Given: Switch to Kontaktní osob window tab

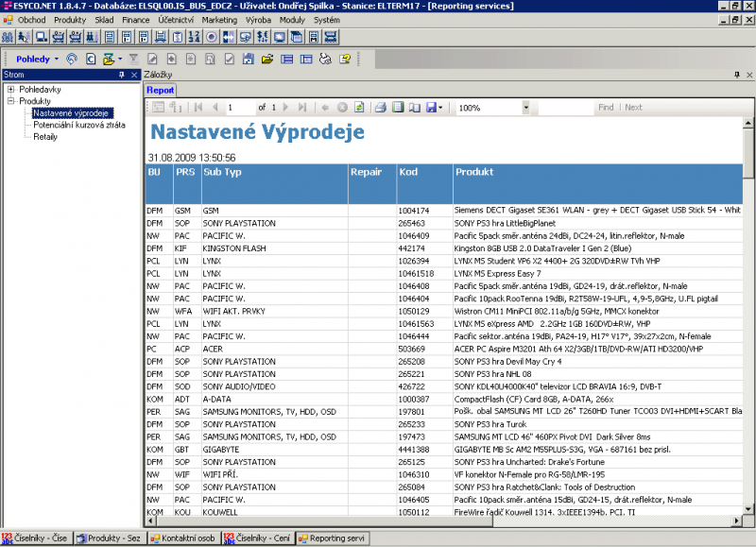Looking at the screenshot, I should pyautogui.click(x=187, y=538).
